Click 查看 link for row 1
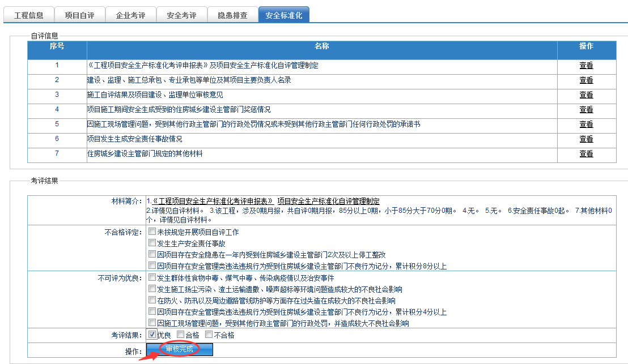 pos(586,66)
